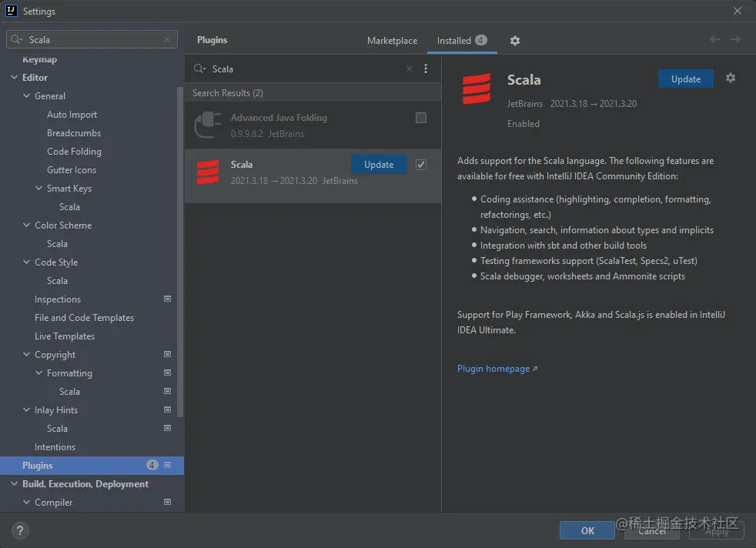Image resolution: width=756 pixels, height=548 pixels.
Task: Collapse the Editor tree node
Action: tap(15, 77)
